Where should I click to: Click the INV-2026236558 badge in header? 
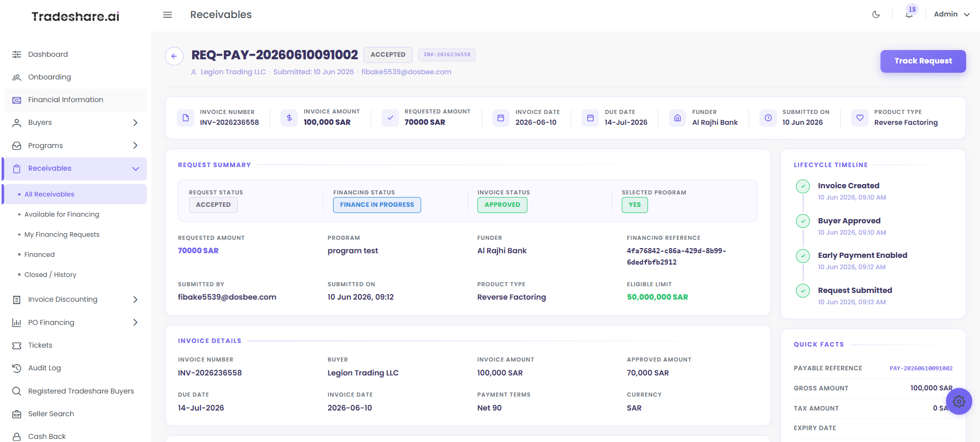point(447,55)
